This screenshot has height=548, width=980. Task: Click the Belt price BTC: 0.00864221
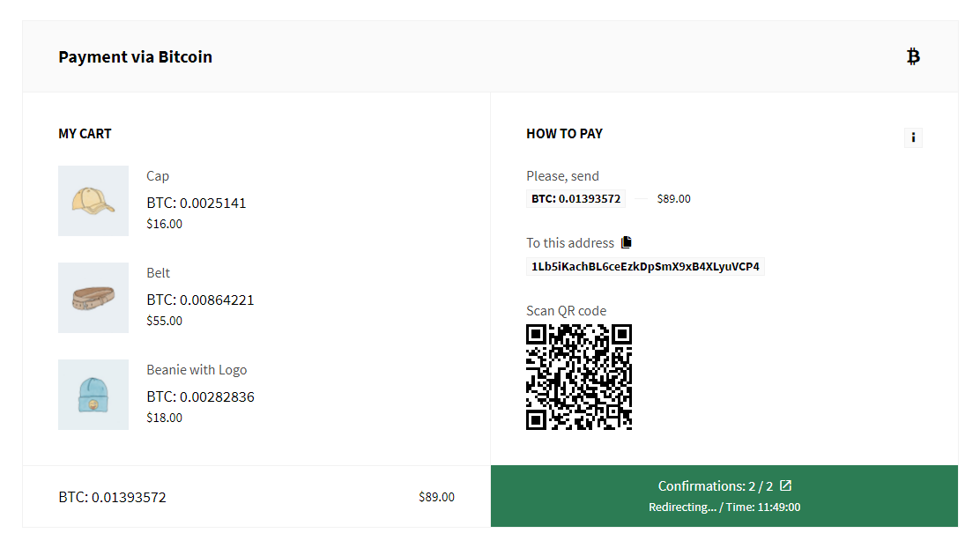[x=200, y=300]
